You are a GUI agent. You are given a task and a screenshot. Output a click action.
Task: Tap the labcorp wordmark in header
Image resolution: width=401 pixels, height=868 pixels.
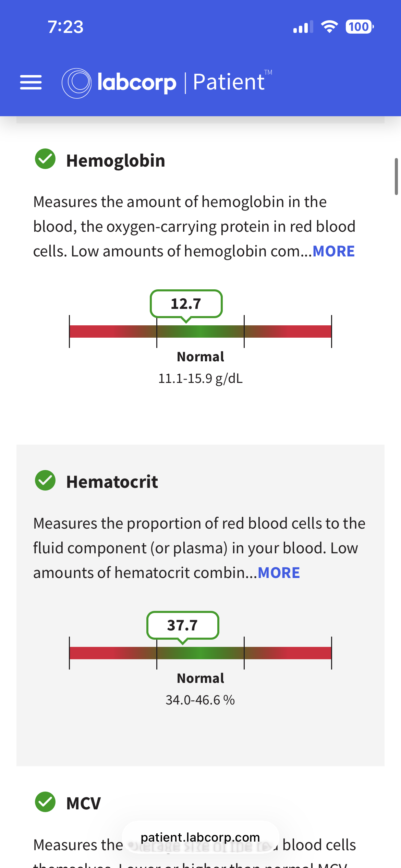tap(137, 83)
